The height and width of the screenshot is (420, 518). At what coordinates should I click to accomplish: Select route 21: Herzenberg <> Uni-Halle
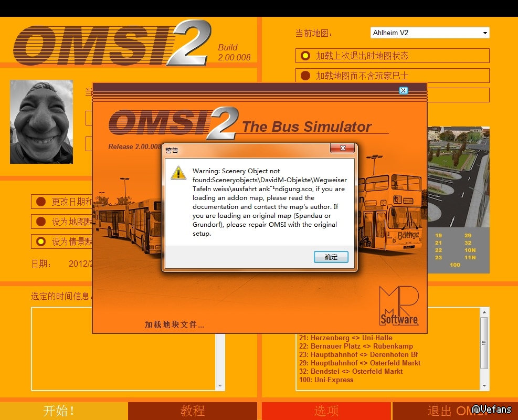[345, 338]
